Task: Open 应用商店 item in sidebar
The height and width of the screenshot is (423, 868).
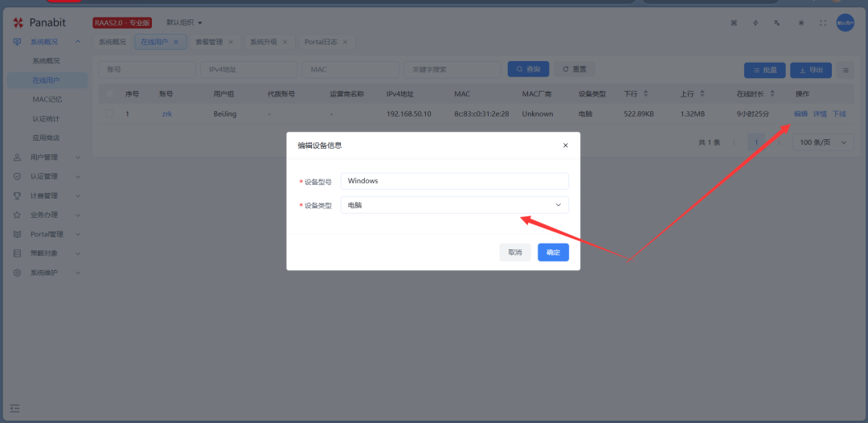Action: 46,138
